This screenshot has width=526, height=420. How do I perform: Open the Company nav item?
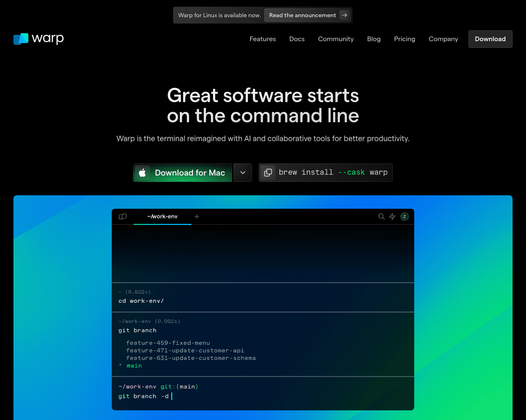pyautogui.click(x=443, y=39)
